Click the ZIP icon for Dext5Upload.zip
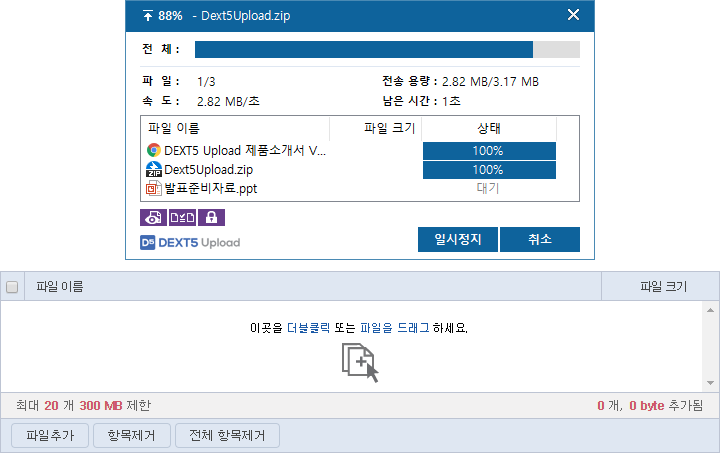 154,170
